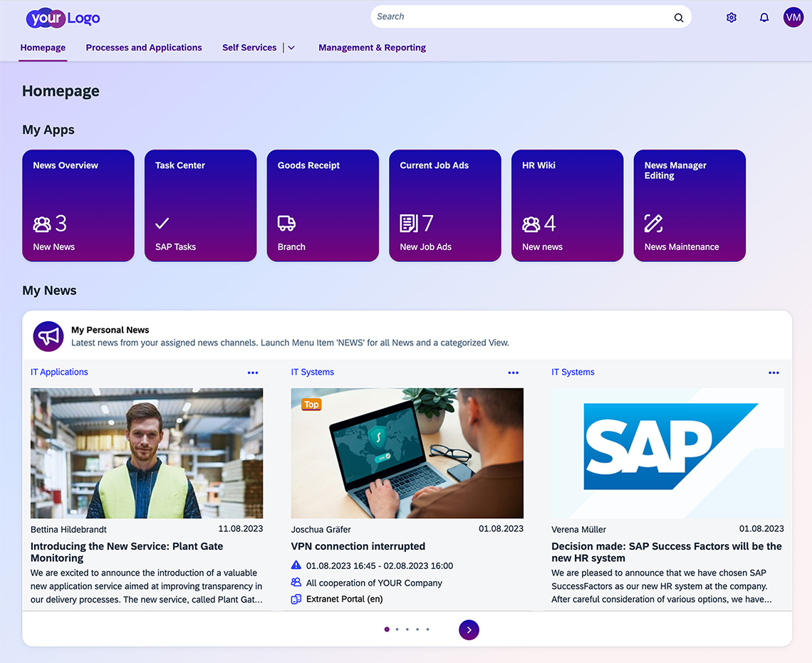Open the VPN laptop article image

coord(407,454)
